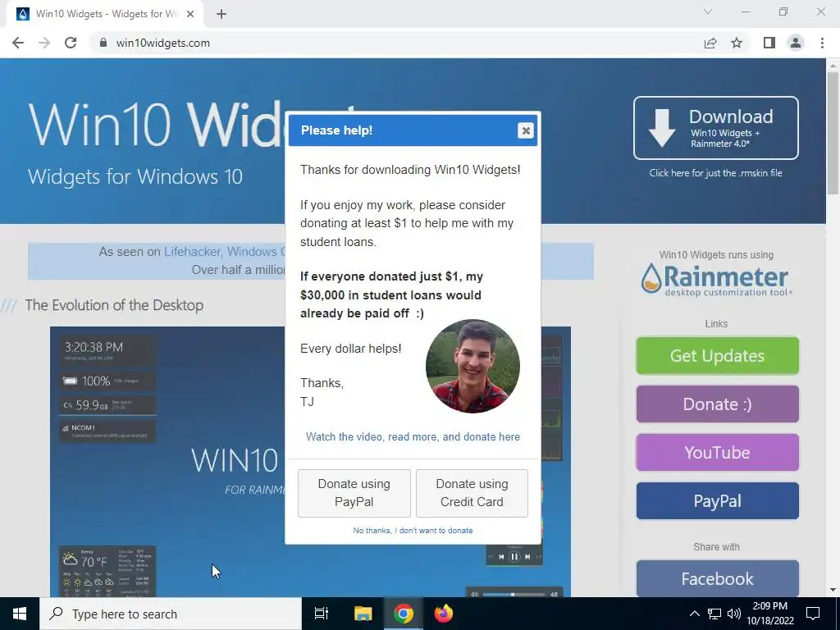Show hidden system tray icons
Image resolution: width=840 pixels, height=630 pixels.
694,614
